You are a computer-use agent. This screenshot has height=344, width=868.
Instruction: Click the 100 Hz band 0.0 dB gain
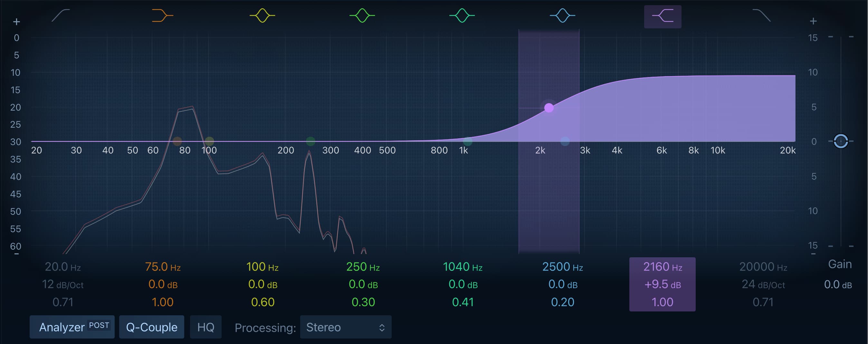(x=262, y=285)
